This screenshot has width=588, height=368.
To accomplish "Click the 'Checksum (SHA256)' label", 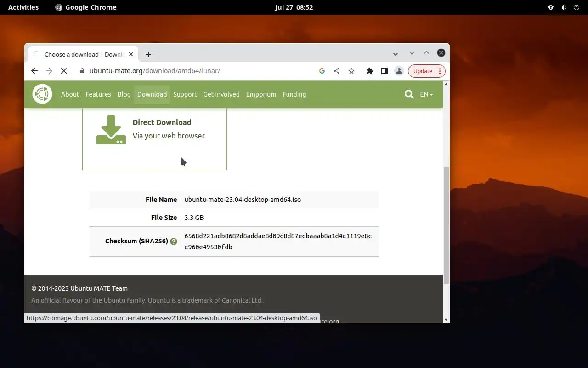I will pyautogui.click(x=136, y=241).
